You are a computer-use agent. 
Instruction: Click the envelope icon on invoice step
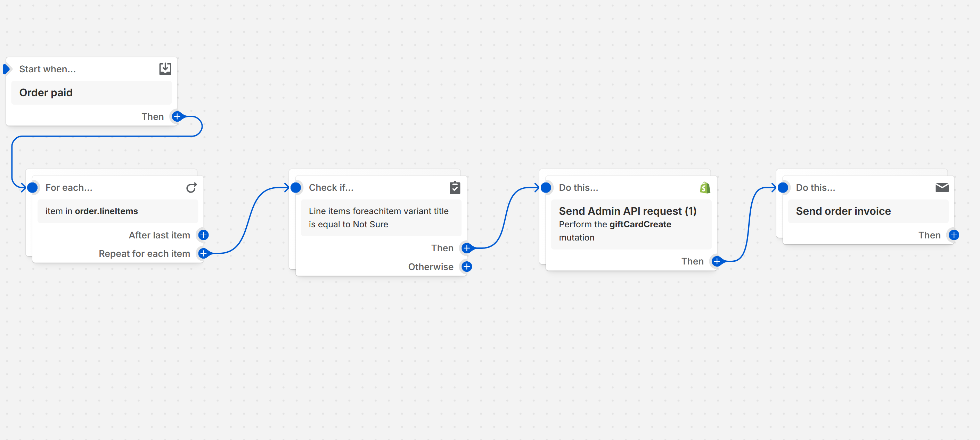coord(941,188)
